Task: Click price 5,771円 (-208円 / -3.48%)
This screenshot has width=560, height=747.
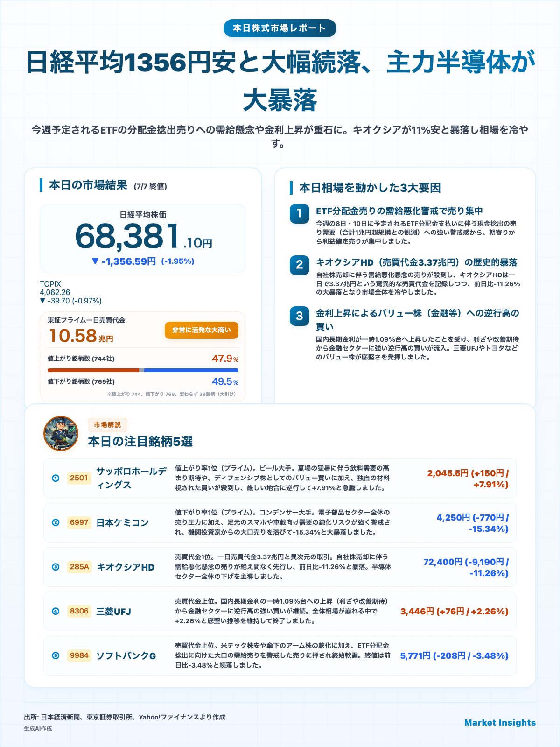Action: (x=454, y=655)
